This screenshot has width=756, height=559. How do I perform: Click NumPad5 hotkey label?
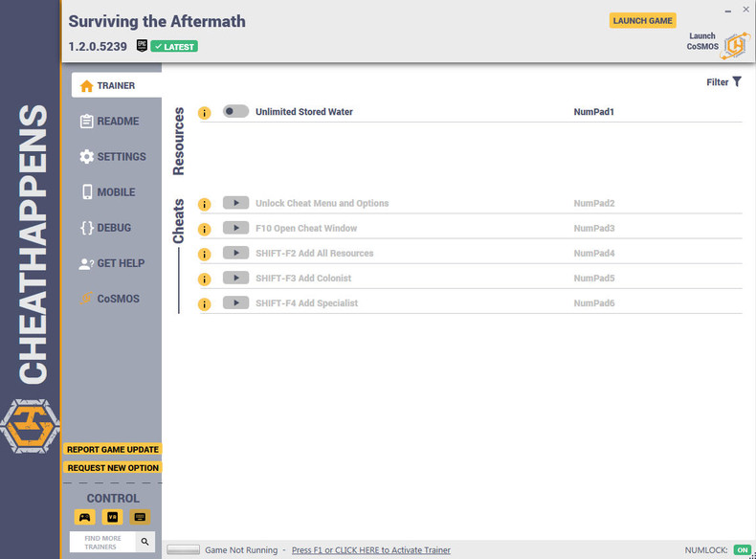pyautogui.click(x=594, y=279)
